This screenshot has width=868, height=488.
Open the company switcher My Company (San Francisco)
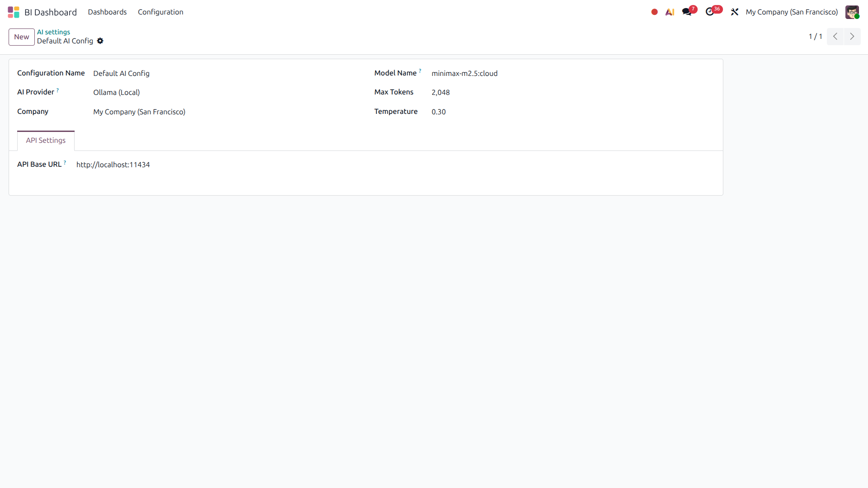792,12
